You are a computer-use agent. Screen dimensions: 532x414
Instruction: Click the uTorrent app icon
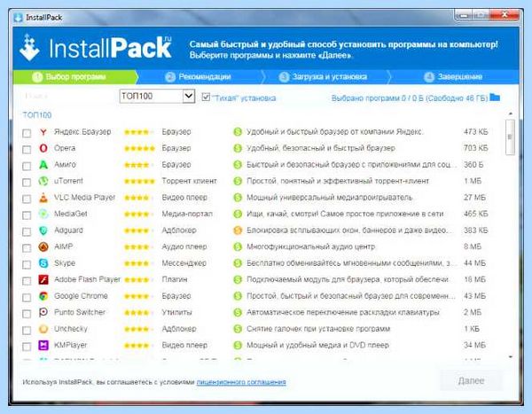click(43, 181)
